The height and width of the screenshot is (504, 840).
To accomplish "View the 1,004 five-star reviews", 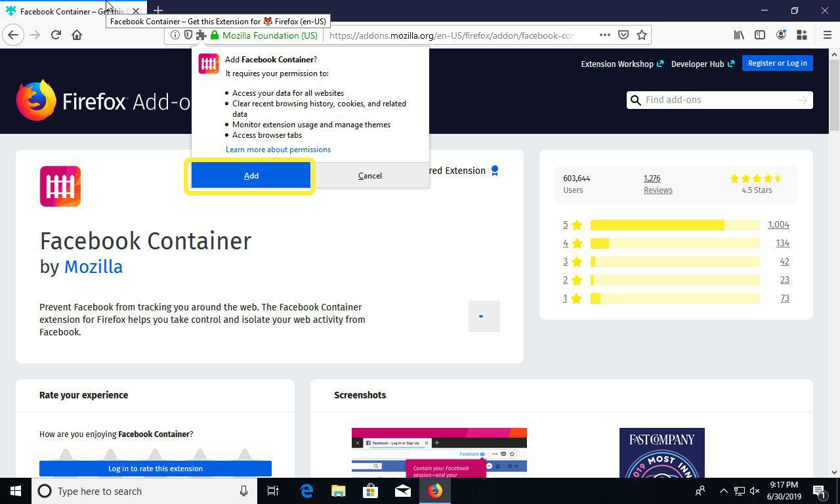I will coord(778,224).
